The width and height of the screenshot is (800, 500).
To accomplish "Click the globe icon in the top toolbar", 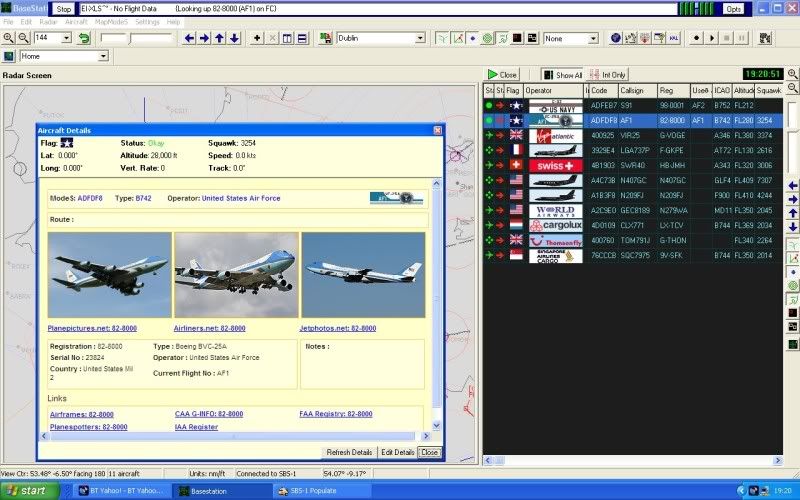I will [616, 38].
